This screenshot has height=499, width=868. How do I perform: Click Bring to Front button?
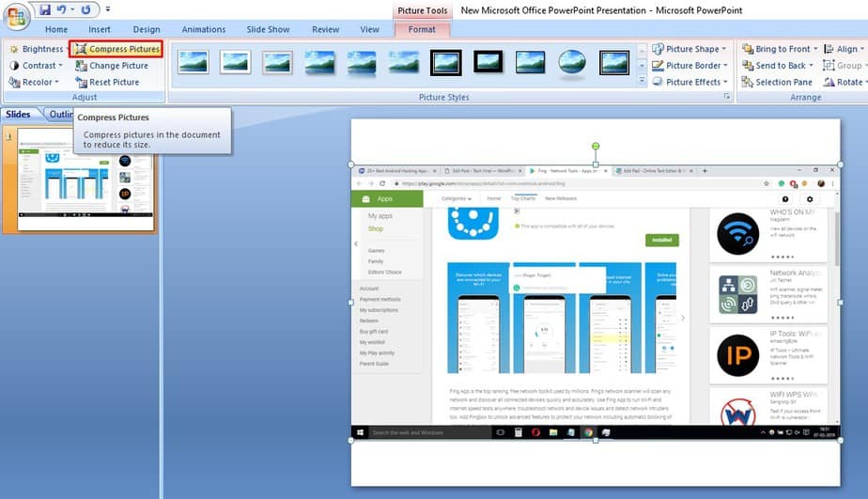(780, 49)
